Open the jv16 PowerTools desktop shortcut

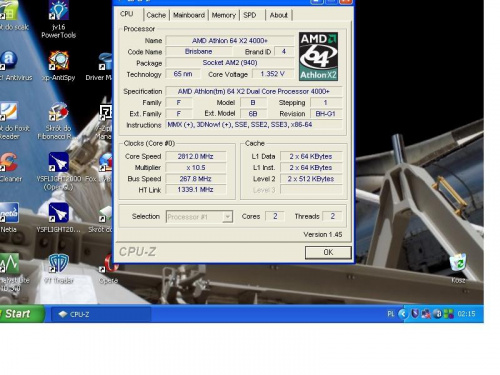[59, 11]
